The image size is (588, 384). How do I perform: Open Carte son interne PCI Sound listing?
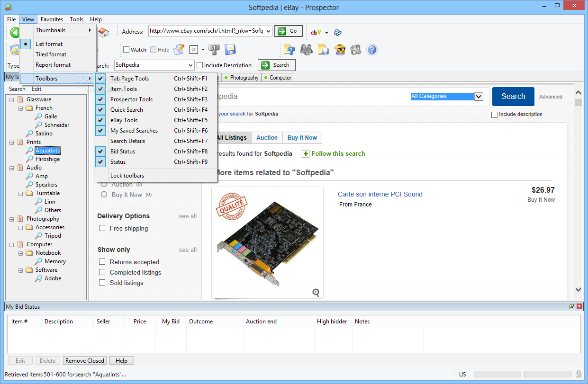pyautogui.click(x=380, y=194)
